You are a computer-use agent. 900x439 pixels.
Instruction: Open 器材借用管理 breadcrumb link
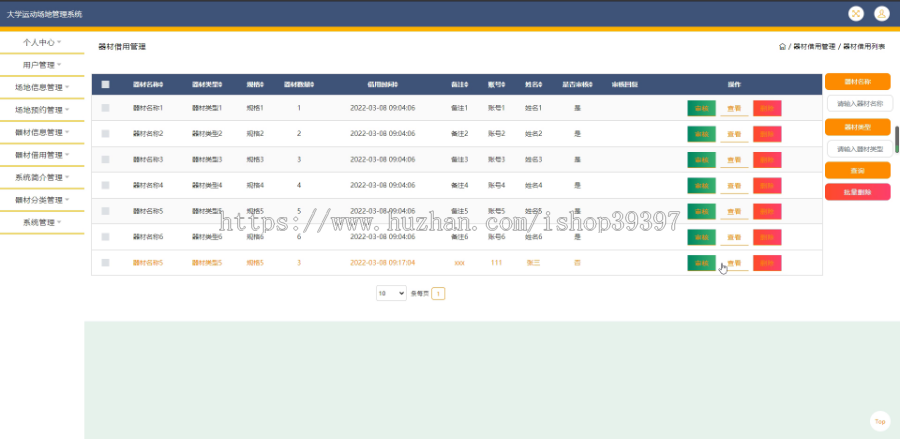pos(814,46)
